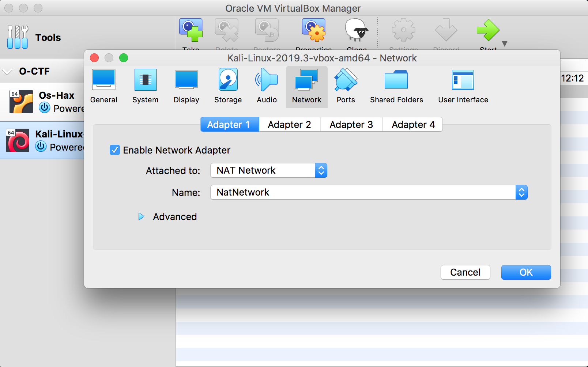Image resolution: width=588 pixels, height=367 pixels.
Task: Click the Tools icon in the sidebar
Action: [18, 37]
